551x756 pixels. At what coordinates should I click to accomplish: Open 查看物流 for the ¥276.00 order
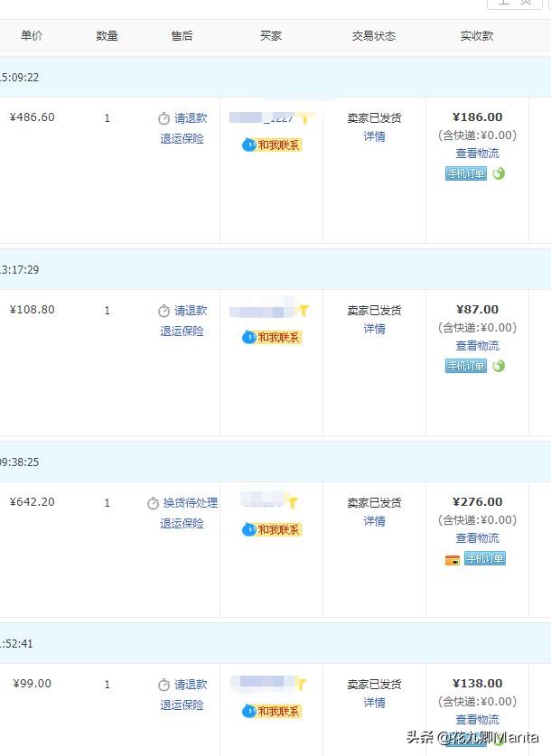478,538
